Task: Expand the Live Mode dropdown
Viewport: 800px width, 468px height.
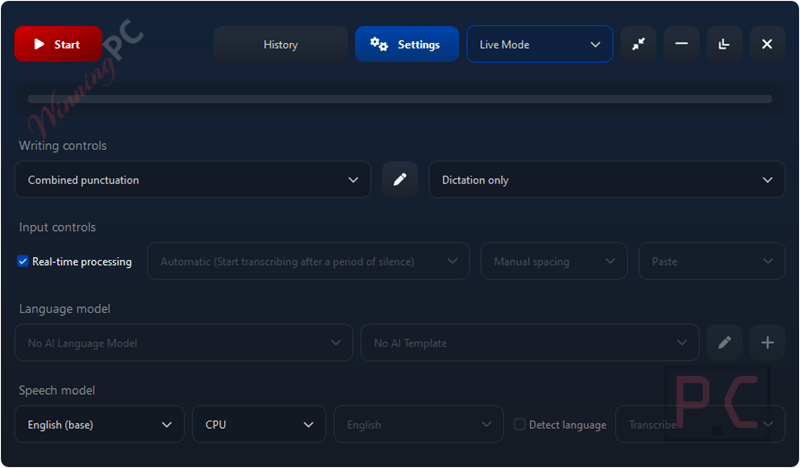Action: [539, 44]
